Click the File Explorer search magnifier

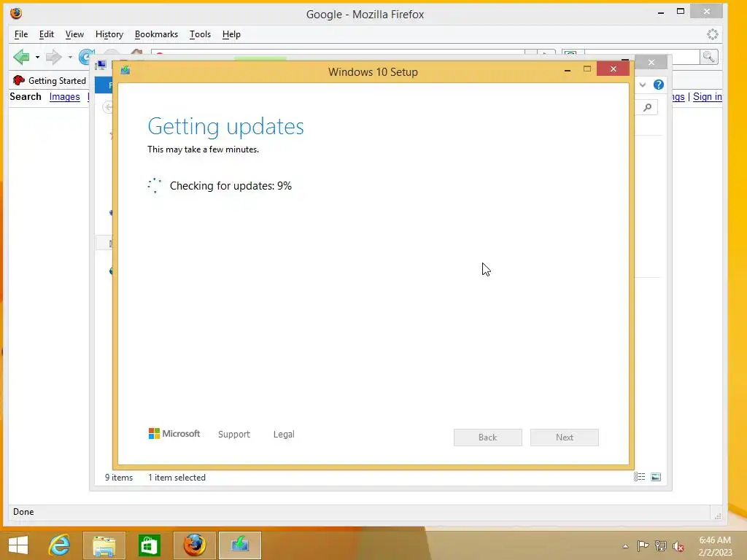coord(648,108)
